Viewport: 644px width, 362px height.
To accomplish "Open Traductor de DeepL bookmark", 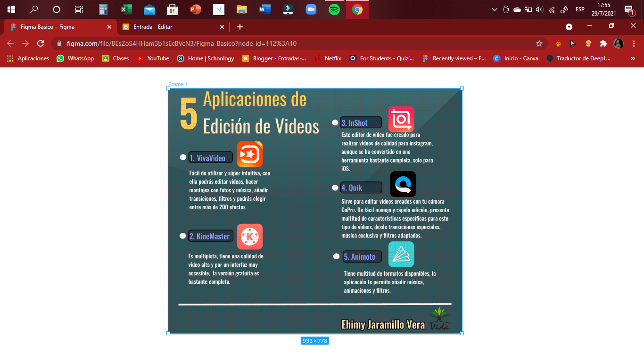I will click(x=578, y=58).
